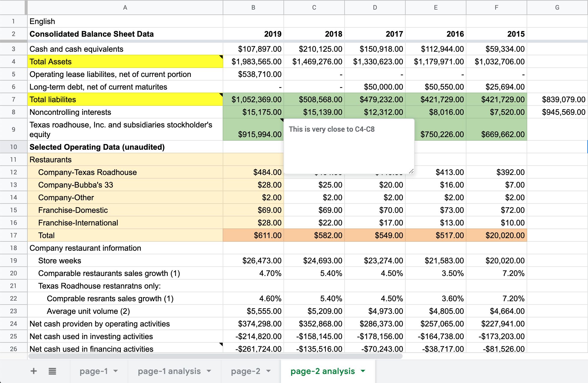Select row 4 header
The width and height of the screenshot is (588, 383).
14,62
